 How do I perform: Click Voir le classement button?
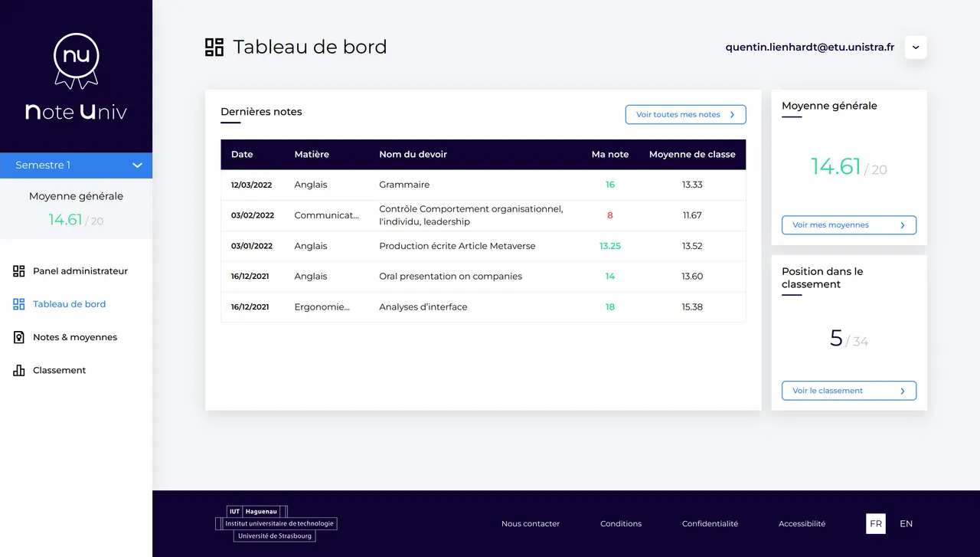(849, 391)
